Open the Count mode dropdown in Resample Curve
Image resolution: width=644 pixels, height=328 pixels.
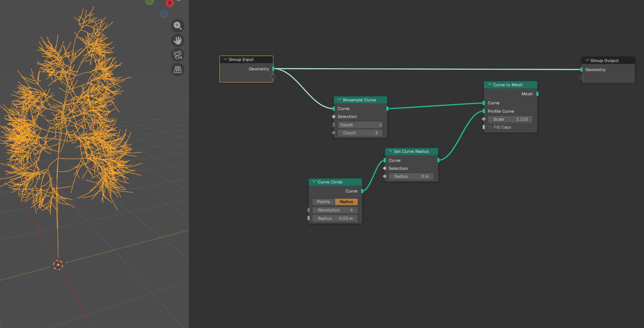(360, 125)
